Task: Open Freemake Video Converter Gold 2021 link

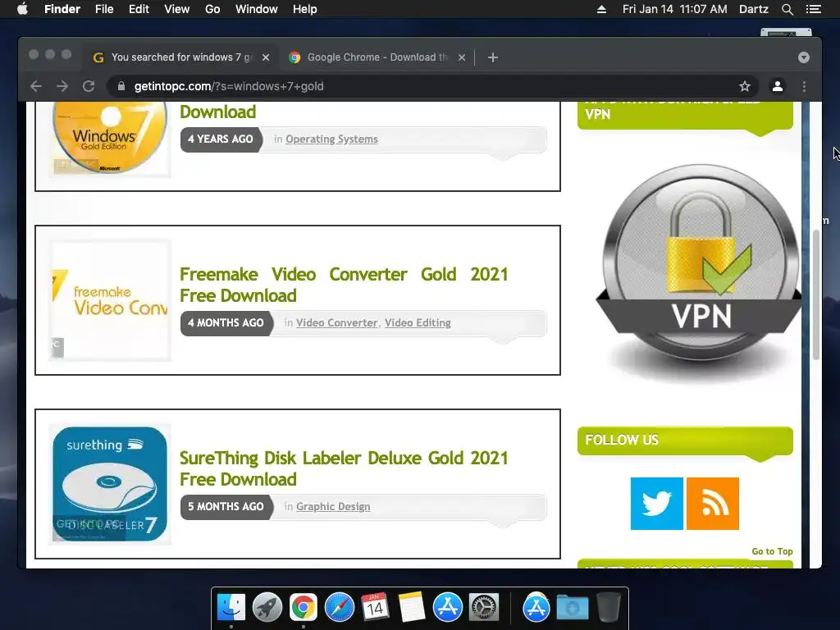Action: point(344,285)
